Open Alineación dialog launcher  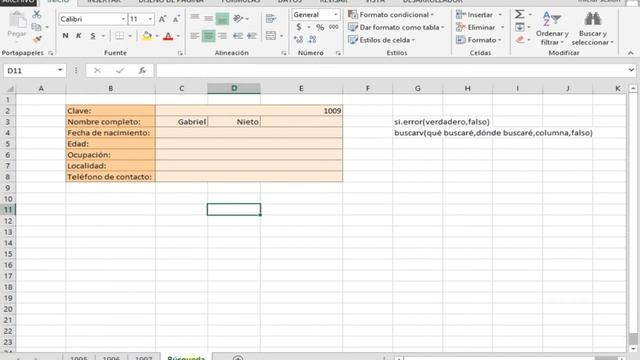(284, 53)
